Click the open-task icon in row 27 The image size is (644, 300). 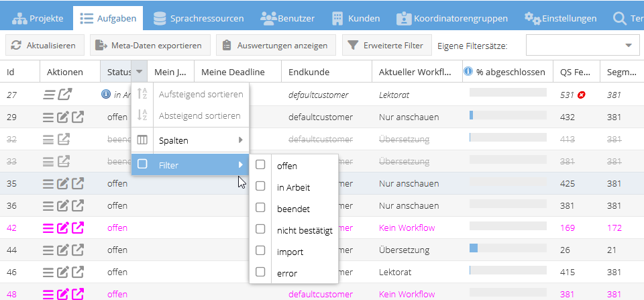click(64, 95)
